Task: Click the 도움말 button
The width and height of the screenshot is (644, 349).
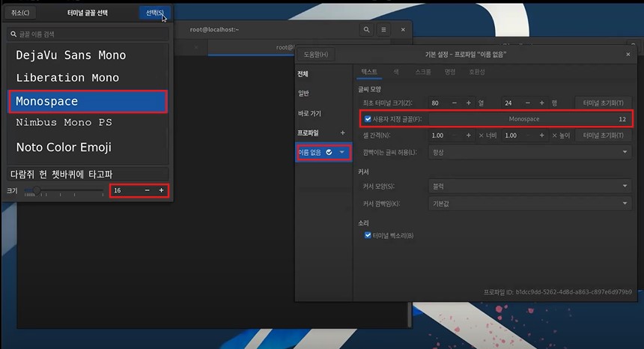Action: coord(315,54)
